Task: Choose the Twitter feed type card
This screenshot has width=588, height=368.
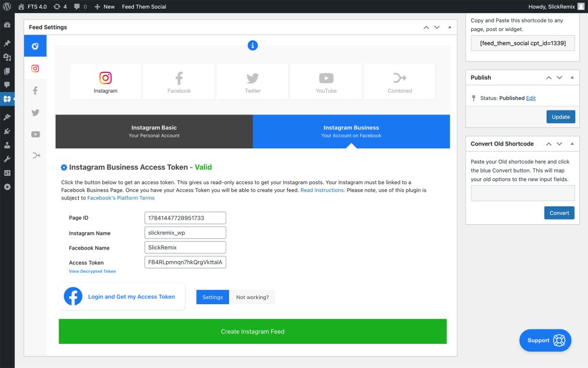Action: (253, 82)
